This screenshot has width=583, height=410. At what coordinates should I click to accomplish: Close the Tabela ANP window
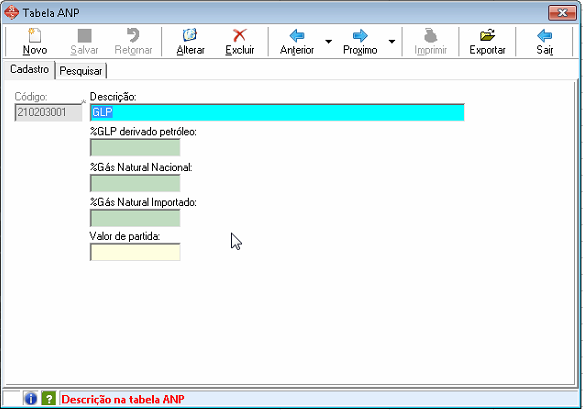pos(562,13)
